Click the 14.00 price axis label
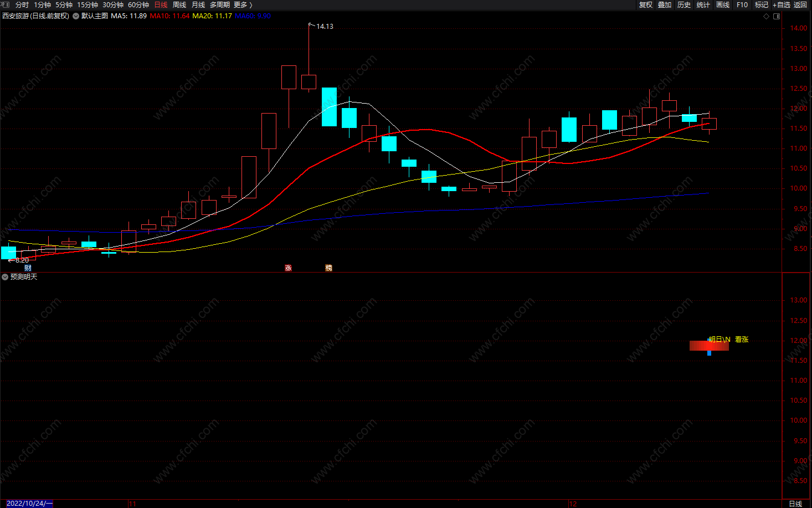812x508 pixels. [x=799, y=28]
